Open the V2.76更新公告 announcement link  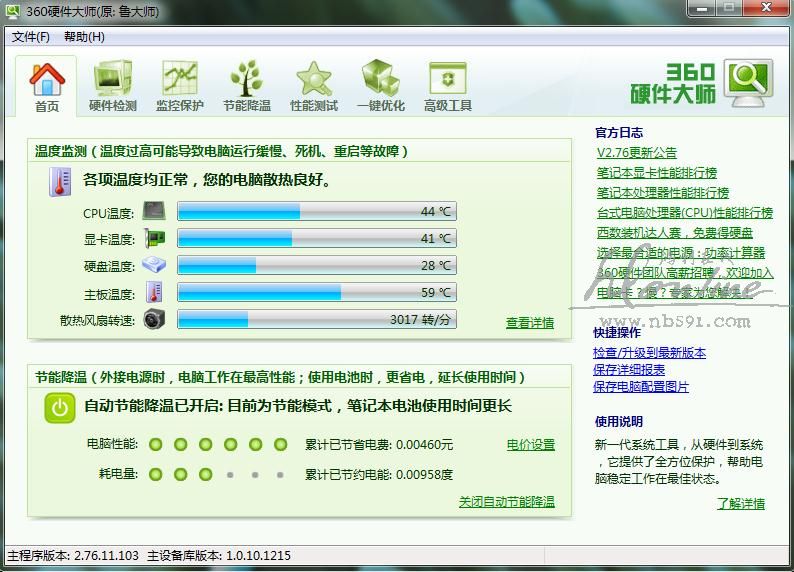coord(636,153)
